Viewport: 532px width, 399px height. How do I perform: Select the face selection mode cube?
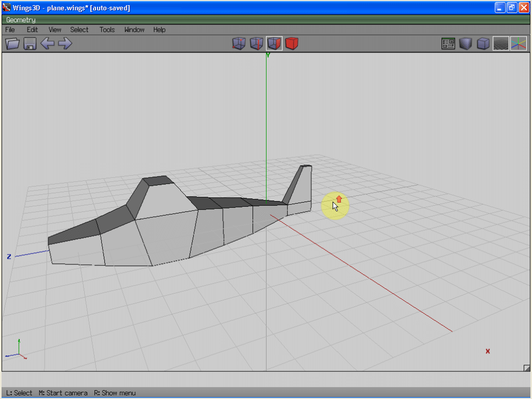[x=274, y=44]
